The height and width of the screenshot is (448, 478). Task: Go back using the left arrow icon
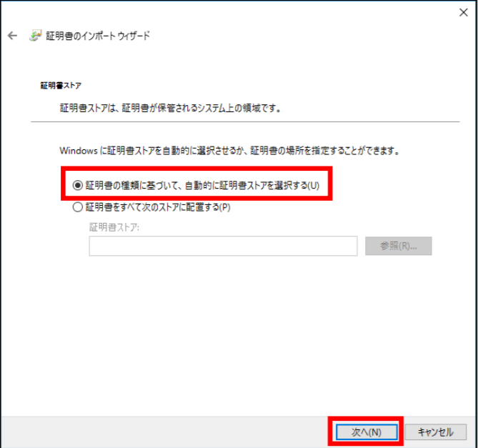12,36
